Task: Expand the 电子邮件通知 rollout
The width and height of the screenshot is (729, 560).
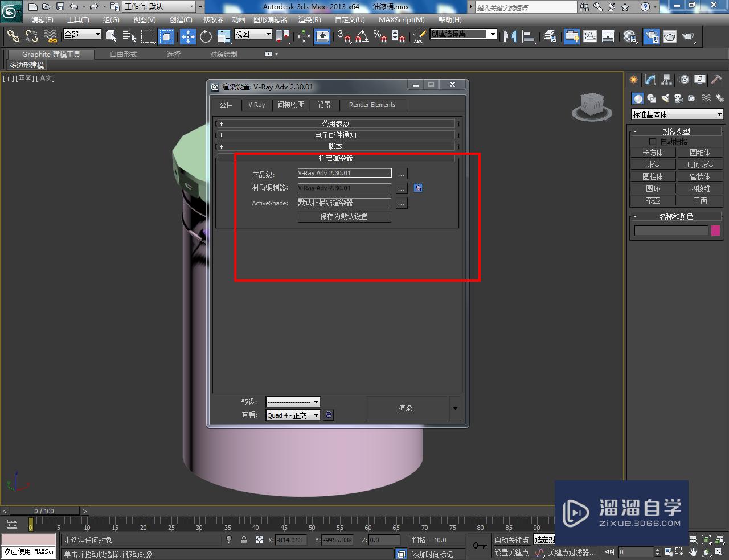Action: [x=336, y=135]
